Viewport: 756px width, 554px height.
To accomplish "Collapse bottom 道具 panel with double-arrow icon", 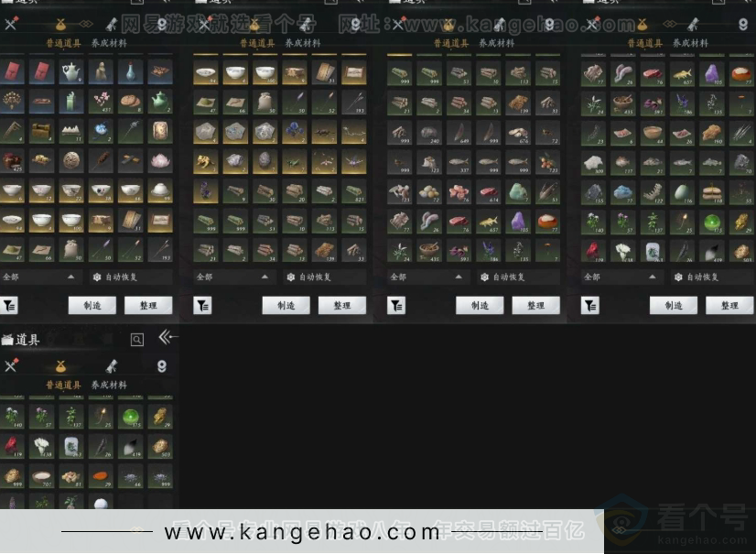I will coord(167,337).
